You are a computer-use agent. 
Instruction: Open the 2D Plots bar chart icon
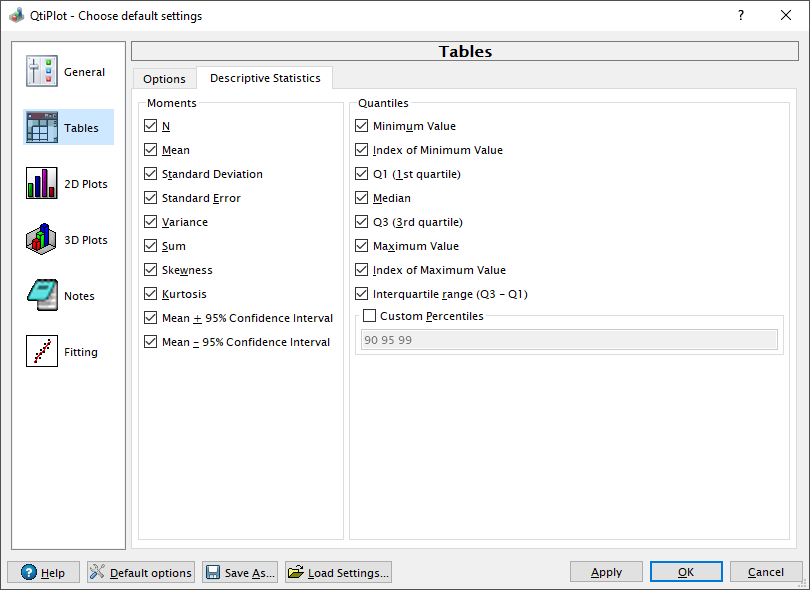click(x=42, y=183)
